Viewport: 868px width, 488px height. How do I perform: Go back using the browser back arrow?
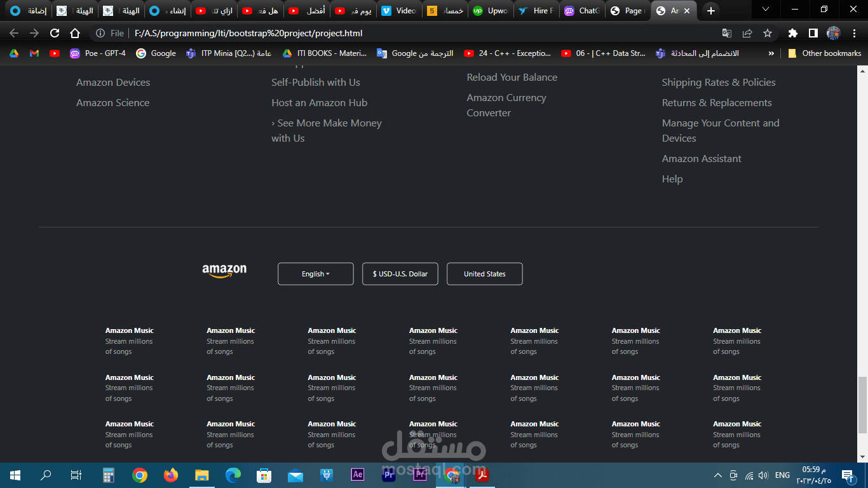tap(14, 33)
